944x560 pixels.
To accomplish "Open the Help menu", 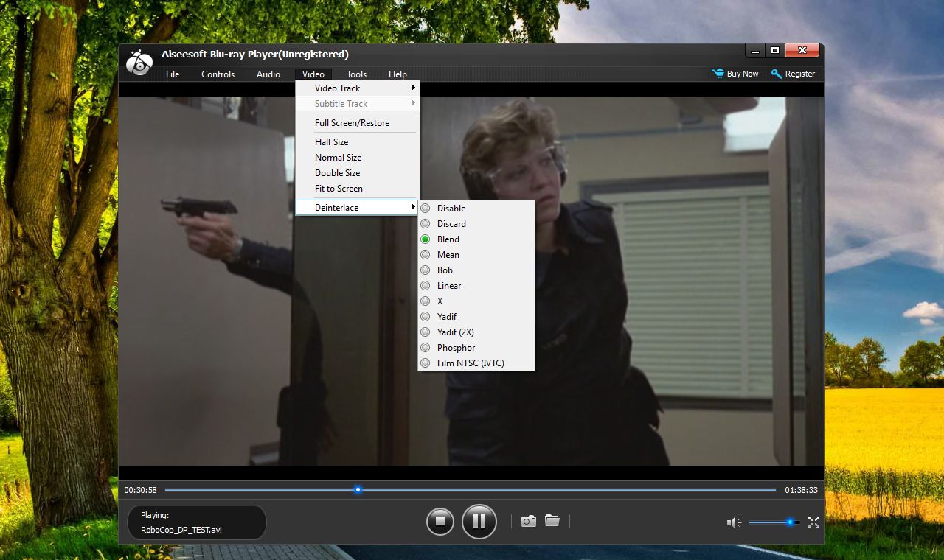I will (x=398, y=74).
